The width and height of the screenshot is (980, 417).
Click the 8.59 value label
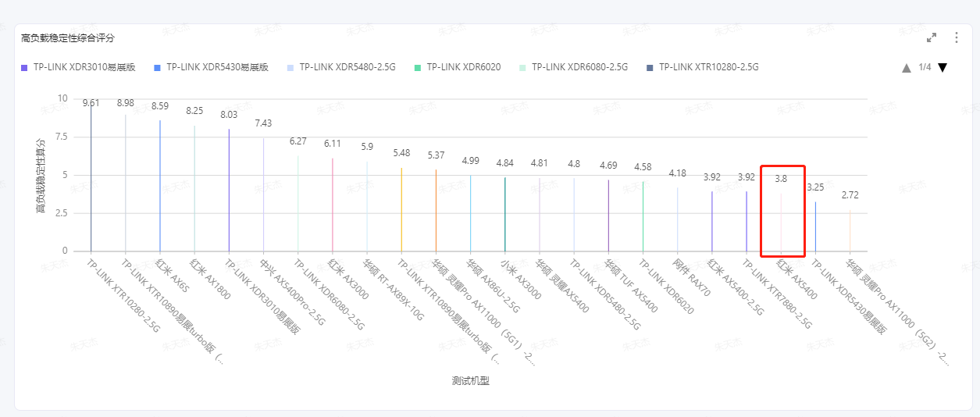[x=160, y=105]
